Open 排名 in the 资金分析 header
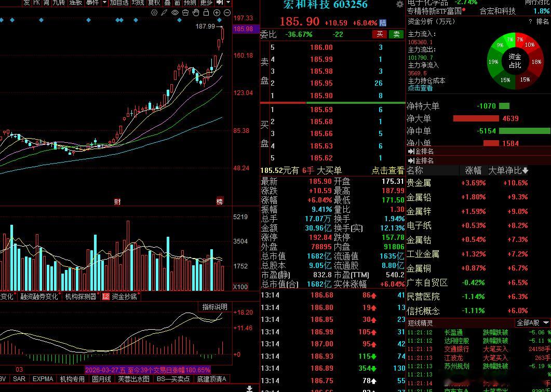Viewport: 551px width, 392px height. pyautogui.click(x=543, y=21)
